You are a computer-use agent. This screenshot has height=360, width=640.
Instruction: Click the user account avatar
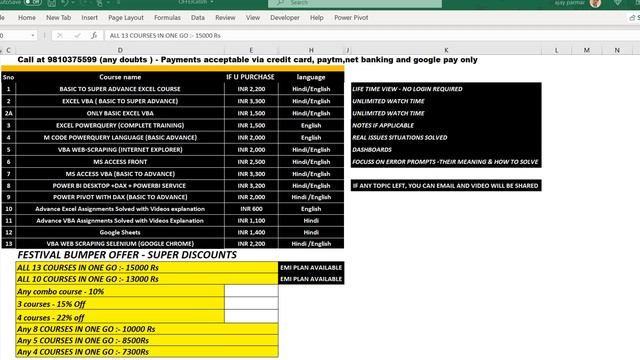point(596,3)
